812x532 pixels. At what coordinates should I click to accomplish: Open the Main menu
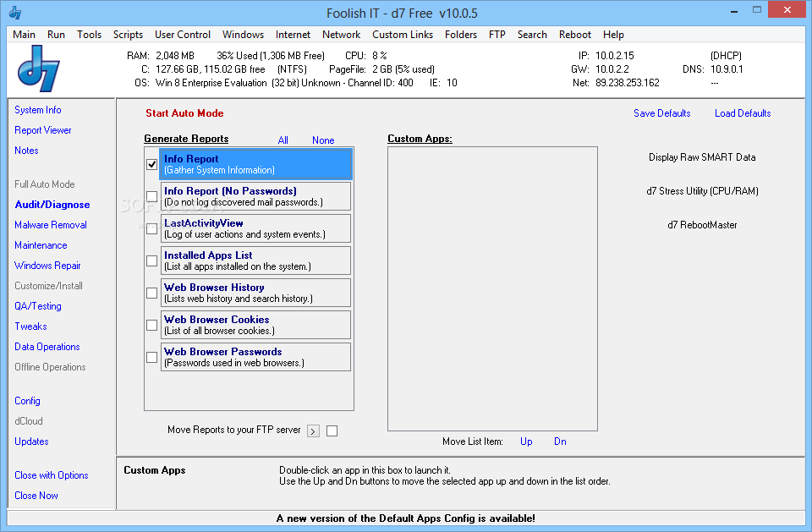(24, 35)
